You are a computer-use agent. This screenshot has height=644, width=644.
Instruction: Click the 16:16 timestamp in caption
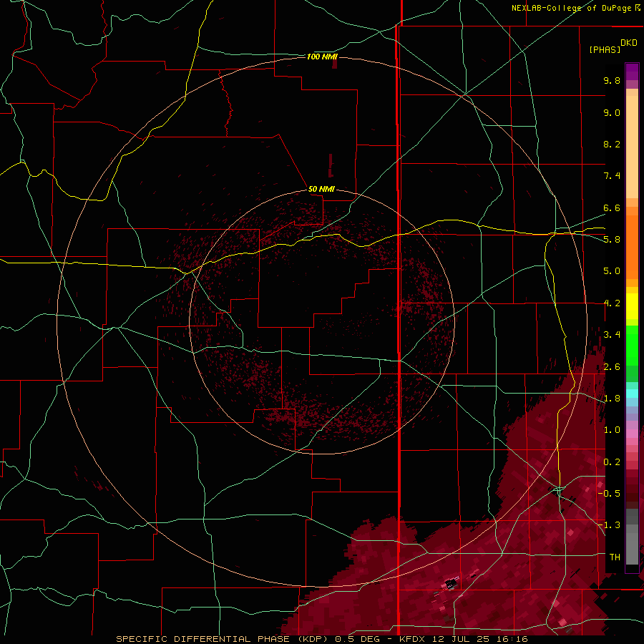tap(511, 639)
